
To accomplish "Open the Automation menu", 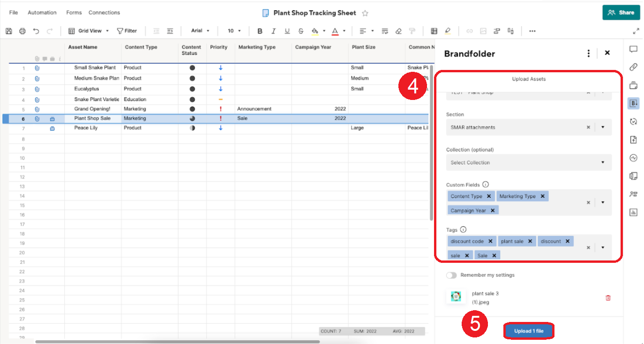I will pos(42,13).
